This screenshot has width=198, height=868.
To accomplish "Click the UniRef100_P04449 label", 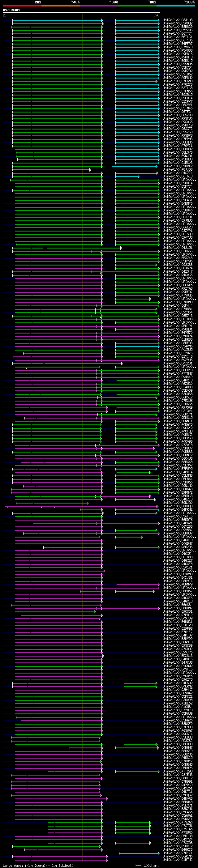I will click(178, 377).
